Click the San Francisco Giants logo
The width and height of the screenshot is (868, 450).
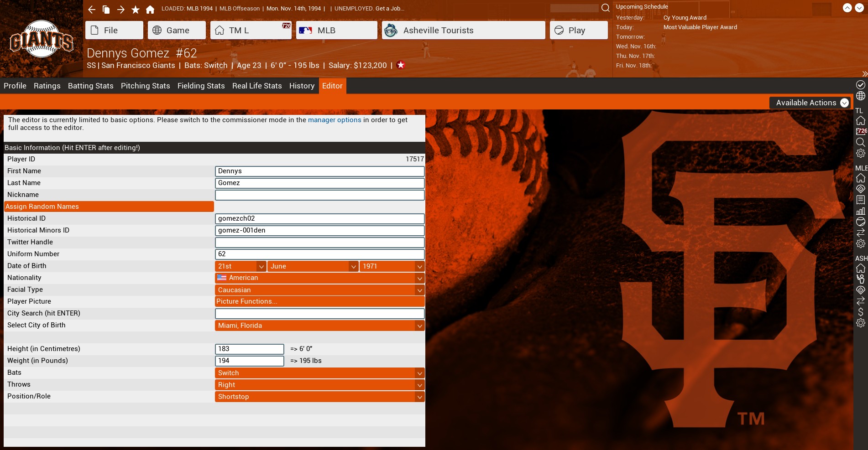click(42, 39)
